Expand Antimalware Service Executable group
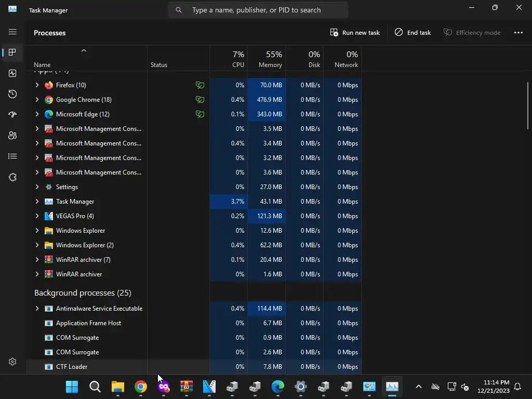This screenshot has height=399, width=532. (x=37, y=309)
